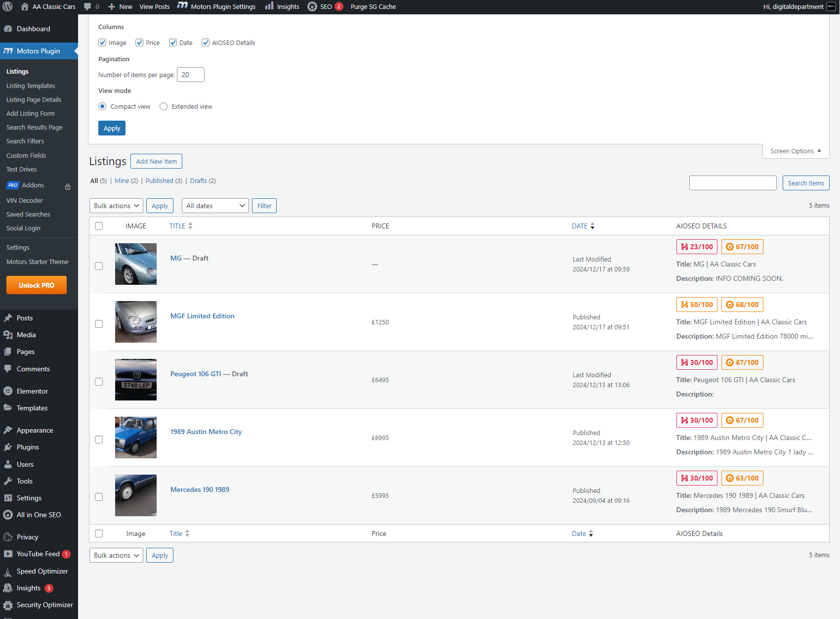Open Purge SG Cache in admin bar
840x619 pixels.
click(x=373, y=7)
